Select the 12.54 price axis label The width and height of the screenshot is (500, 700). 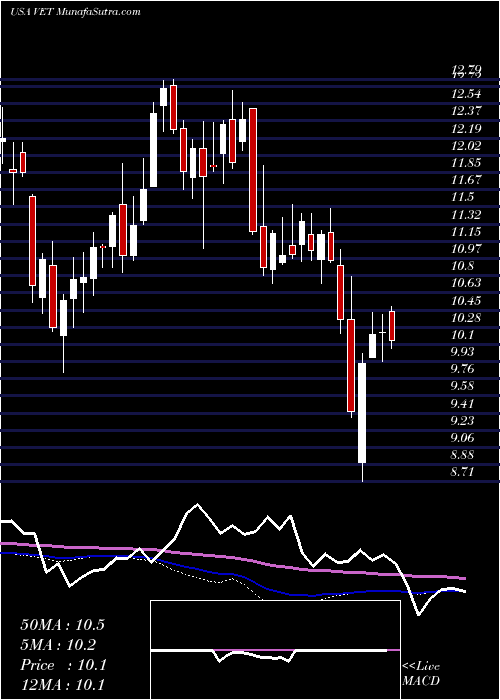(466, 94)
